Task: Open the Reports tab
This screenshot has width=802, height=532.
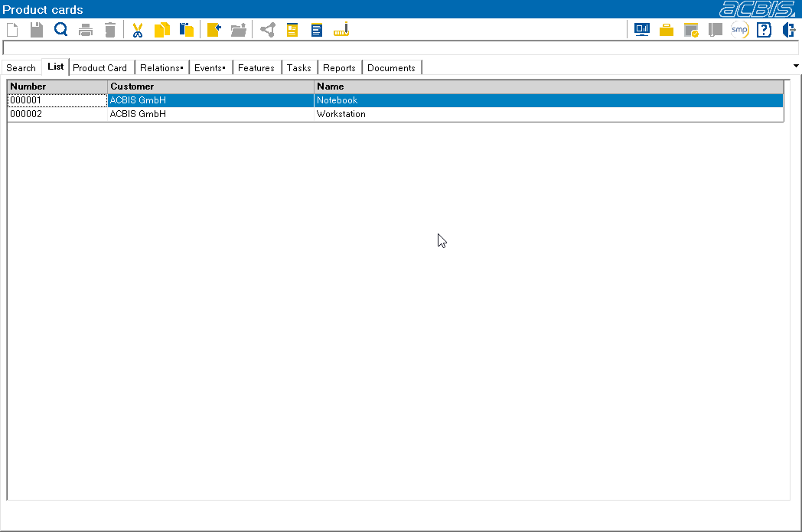Action: coord(339,68)
